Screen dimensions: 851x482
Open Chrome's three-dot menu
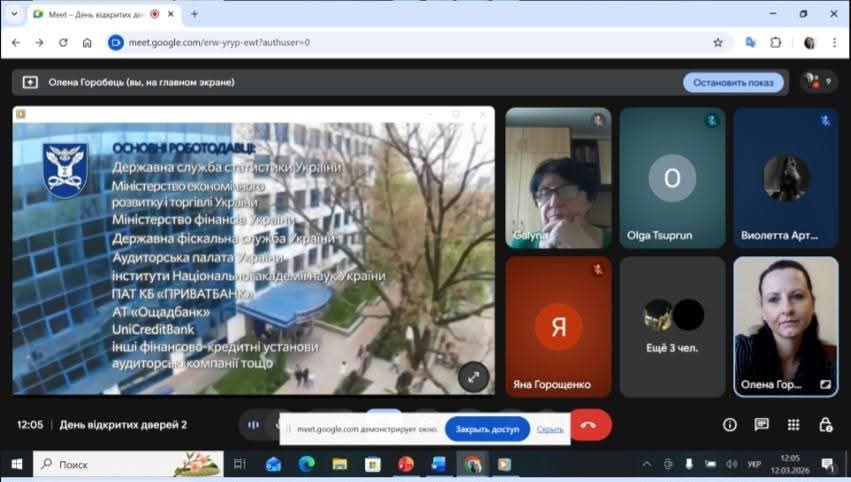coord(835,42)
